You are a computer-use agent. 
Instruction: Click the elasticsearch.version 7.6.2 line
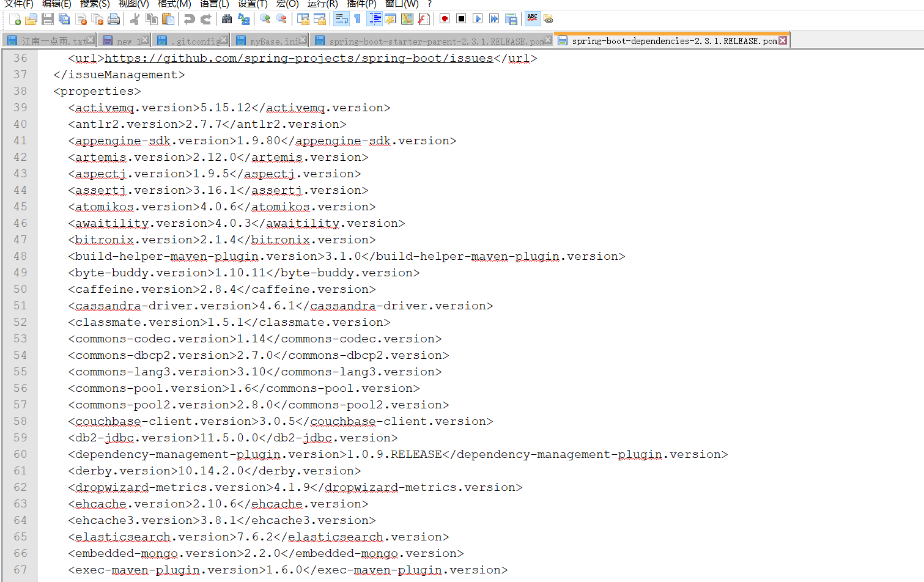tap(259, 537)
